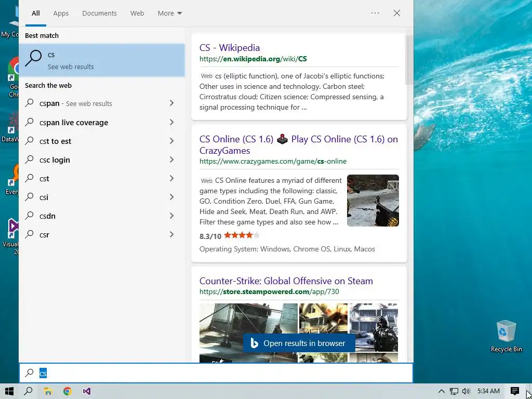This screenshot has height=399, width=532.
Task: Expand the cspan suggestion arrow
Action: 171,103
